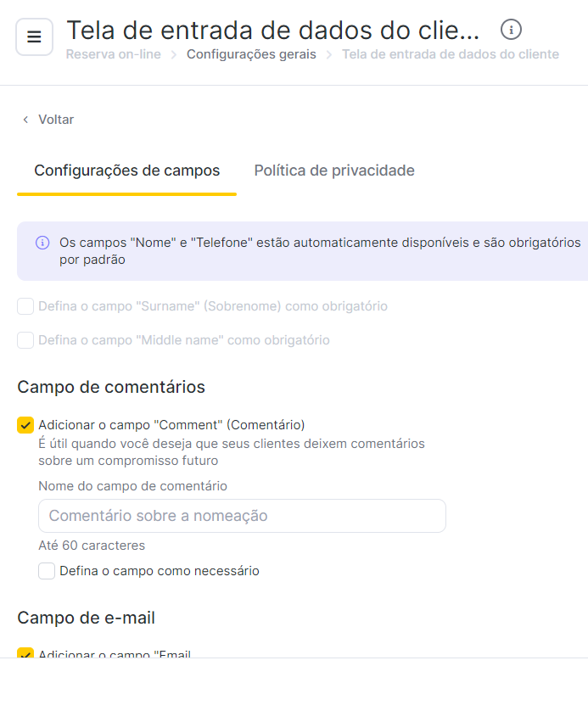
Task: Click breadcrumb arrow after Configurações gerais
Action: click(x=328, y=55)
